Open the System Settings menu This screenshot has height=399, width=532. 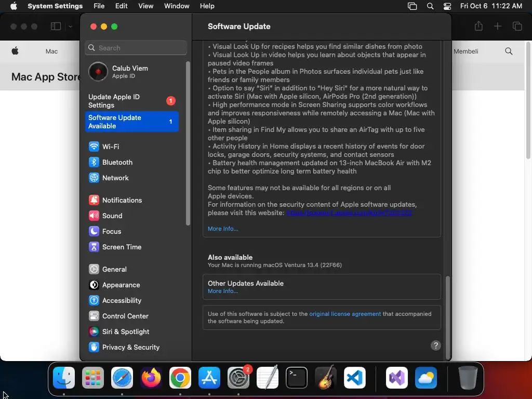(55, 6)
